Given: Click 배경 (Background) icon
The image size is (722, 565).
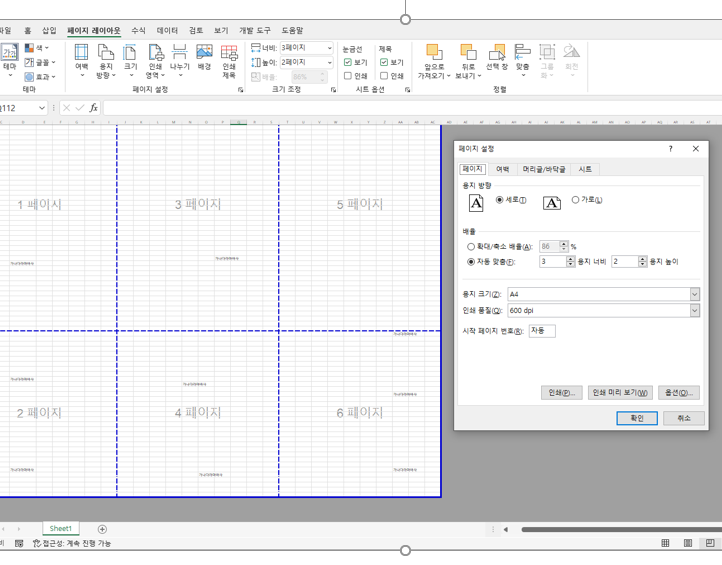Looking at the screenshot, I should click(x=204, y=57).
